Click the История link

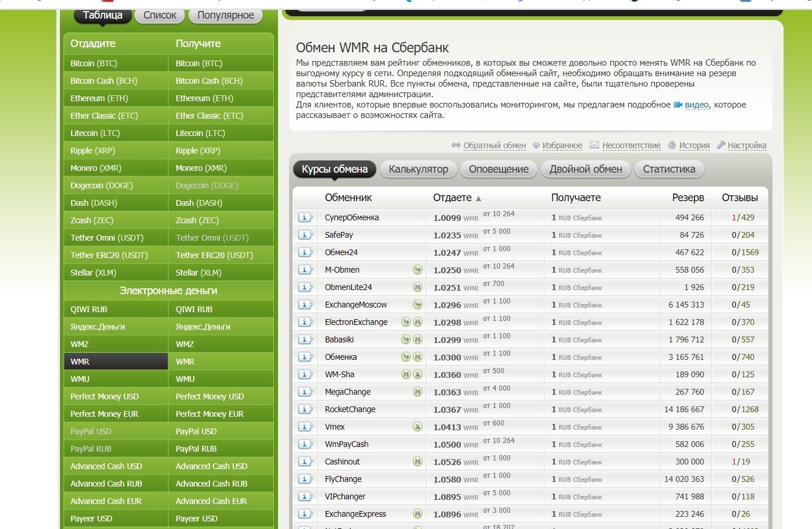[695, 145]
